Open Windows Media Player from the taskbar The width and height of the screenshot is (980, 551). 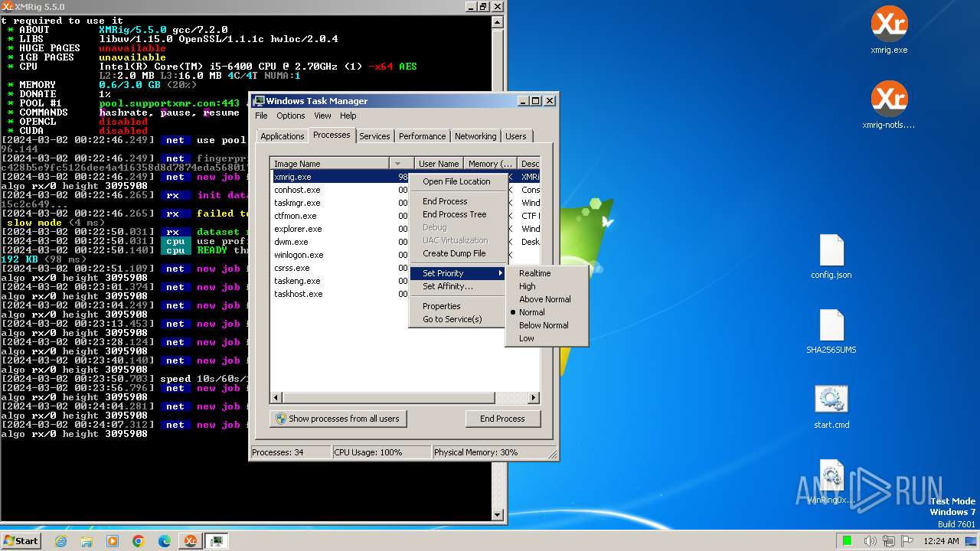pyautogui.click(x=113, y=541)
